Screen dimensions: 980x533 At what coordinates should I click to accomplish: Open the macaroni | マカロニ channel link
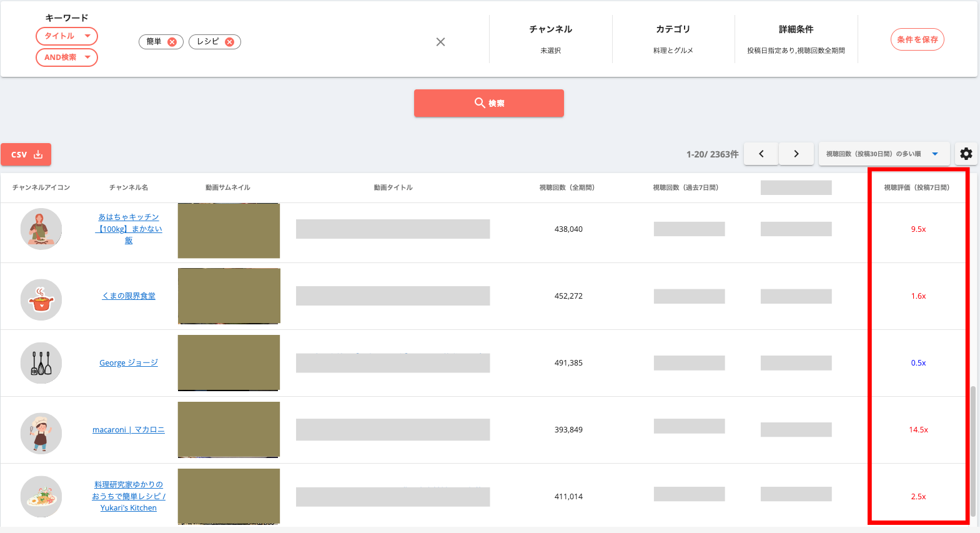tap(129, 430)
